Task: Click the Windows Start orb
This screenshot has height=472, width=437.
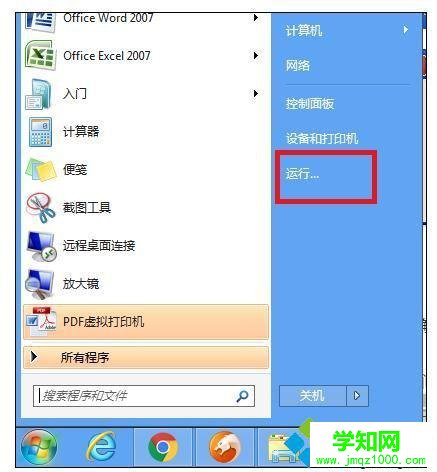Action: [39, 447]
